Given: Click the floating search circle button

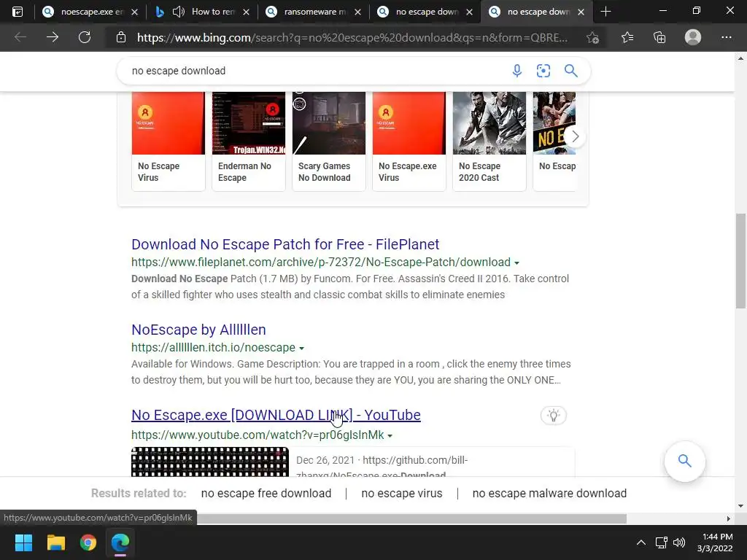Looking at the screenshot, I should [x=684, y=461].
